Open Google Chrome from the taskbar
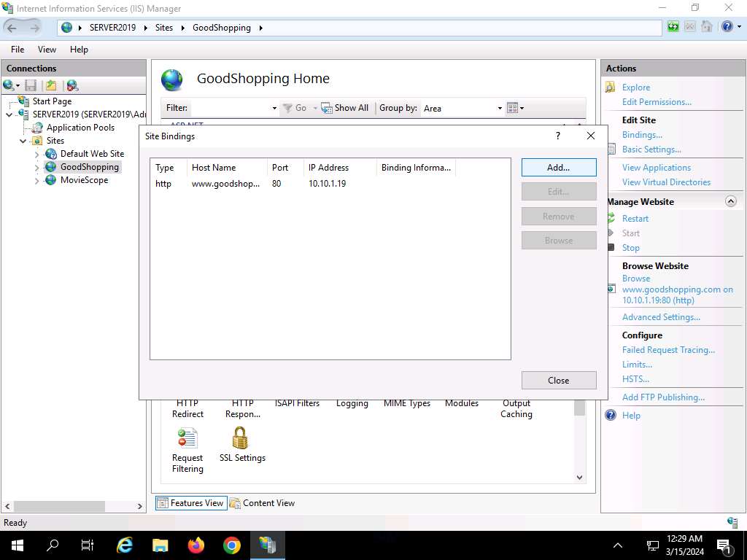 pyautogui.click(x=232, y=545)
